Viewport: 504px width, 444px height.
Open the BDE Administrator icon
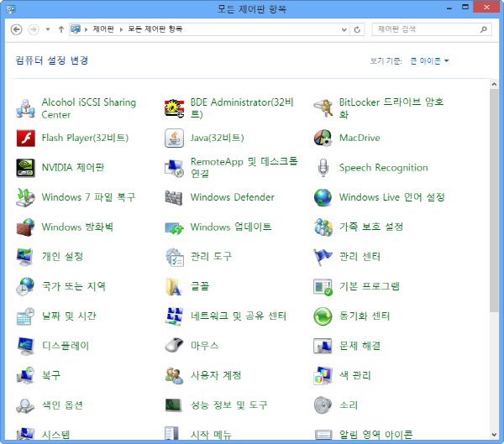(174, 108)
